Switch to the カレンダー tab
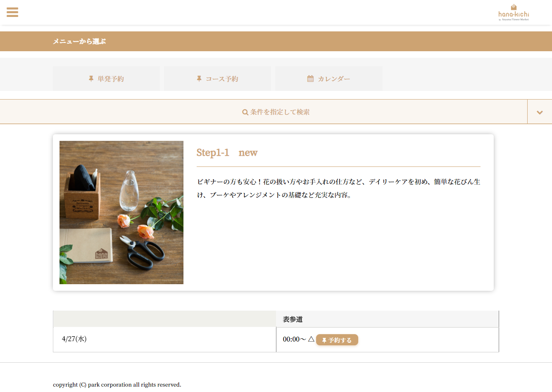Image resolution: width=552 pixels, height=392 pixels. click(x=329, y=78)
